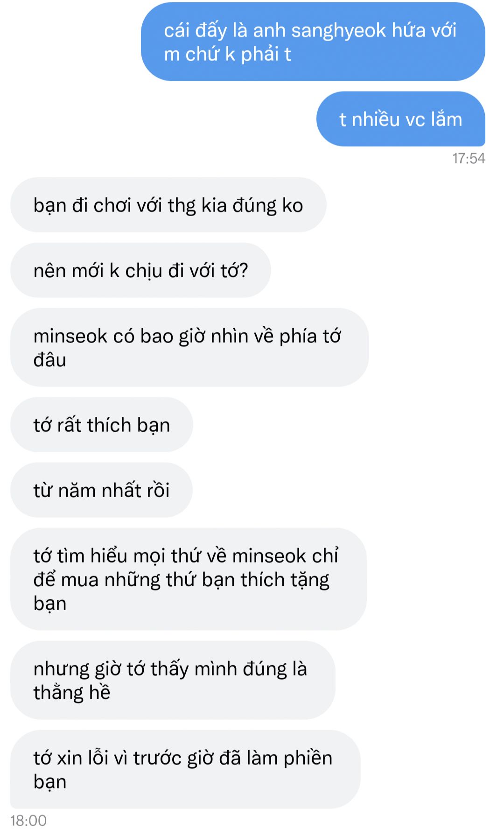This screenshot has height=829, width=504.
Task: Tap the 'từ năm nhất rồi' message
Action: click(x=101, y=490)
